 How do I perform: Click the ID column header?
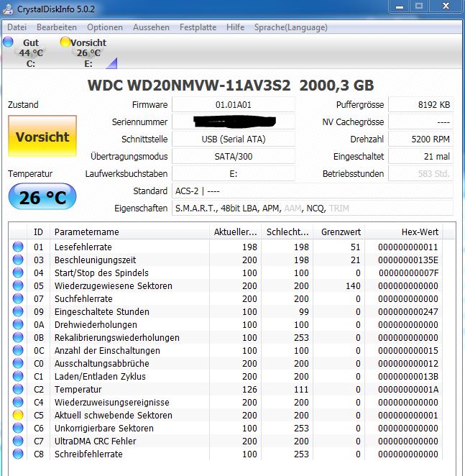(x=39, y=232)
